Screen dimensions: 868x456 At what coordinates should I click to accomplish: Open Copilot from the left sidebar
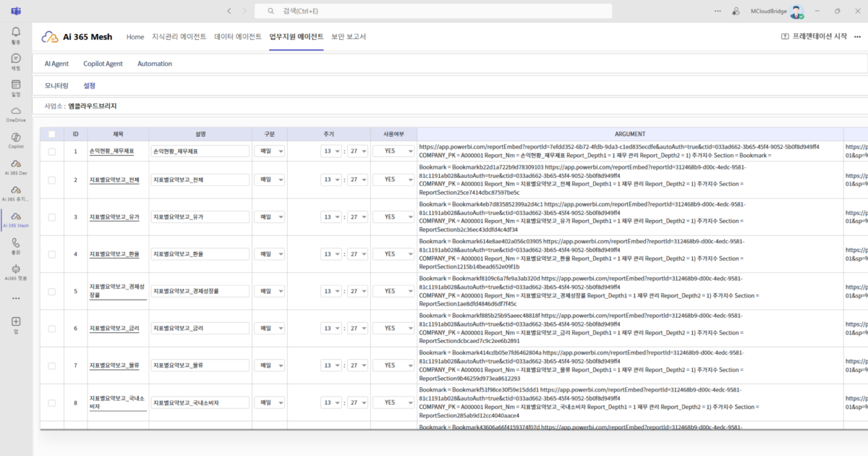click(x=16, y=138)
